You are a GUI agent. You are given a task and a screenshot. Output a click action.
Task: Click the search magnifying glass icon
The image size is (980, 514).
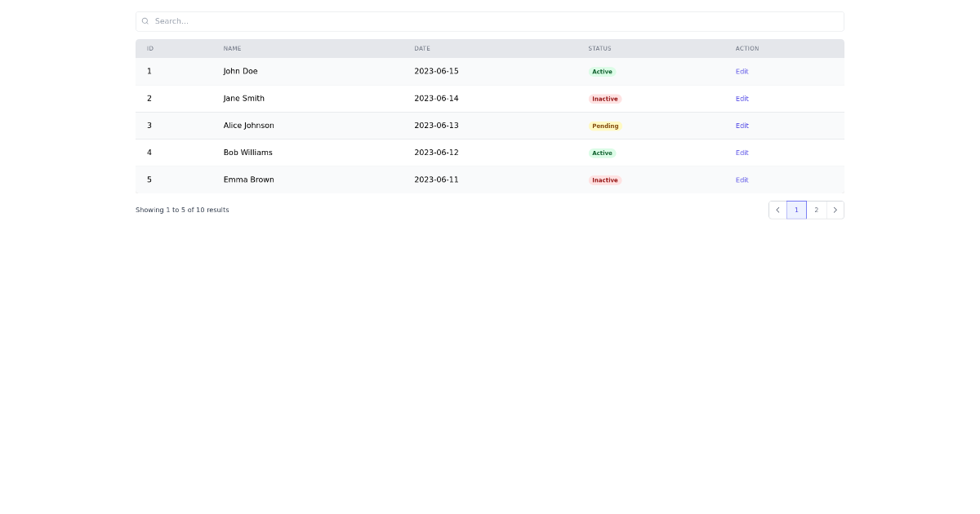pyautogui.click(x=145, y=20)
